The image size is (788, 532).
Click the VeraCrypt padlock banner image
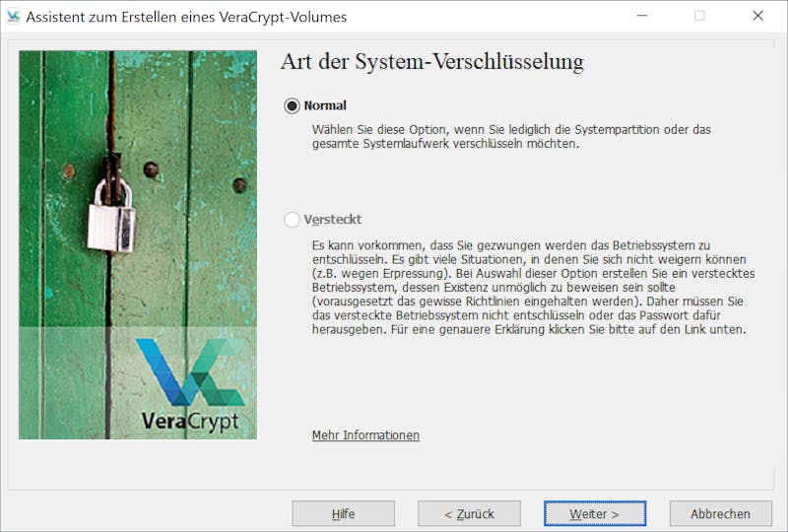(x=138, y=245)
